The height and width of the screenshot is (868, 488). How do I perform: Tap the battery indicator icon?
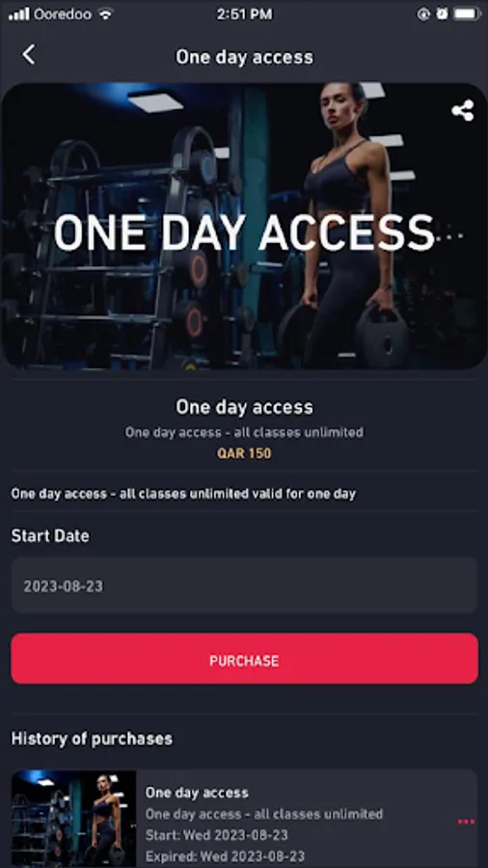(x=467, y=14)
